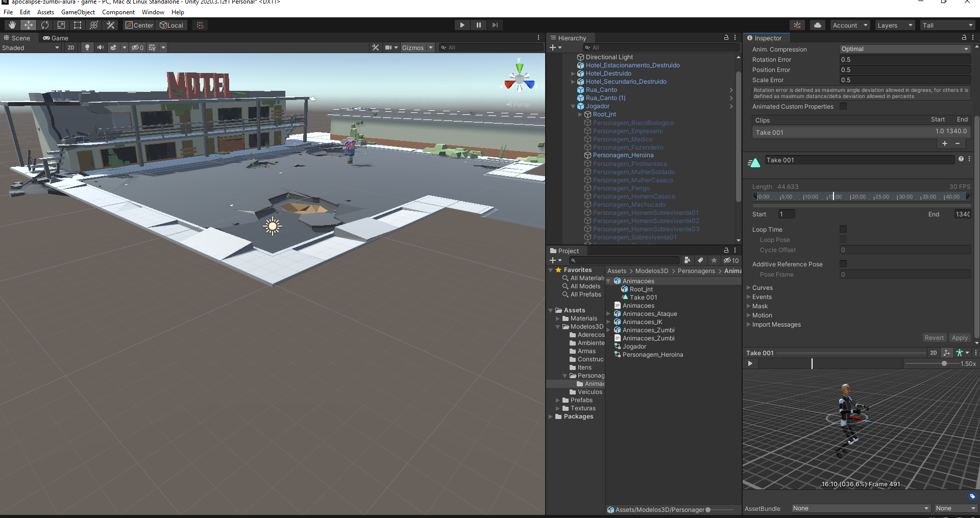
Task: Select the Hand tool in toolbar
Action: coord(12,25)
